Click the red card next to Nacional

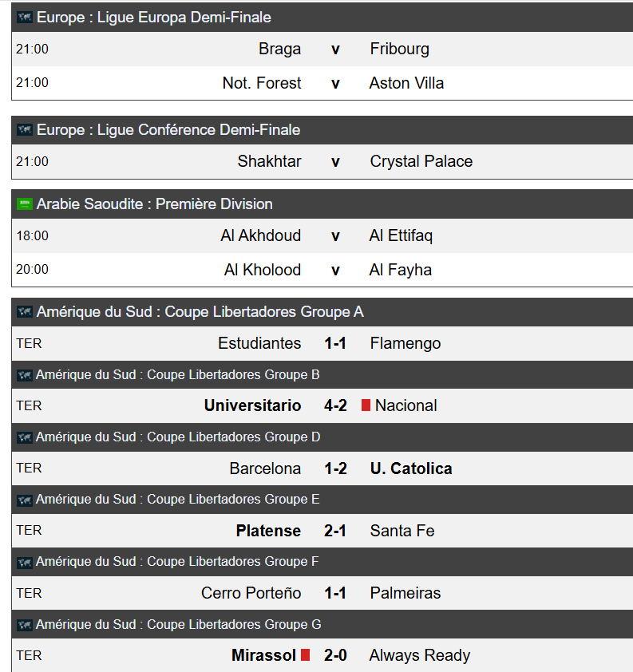[x=366, y=405]
